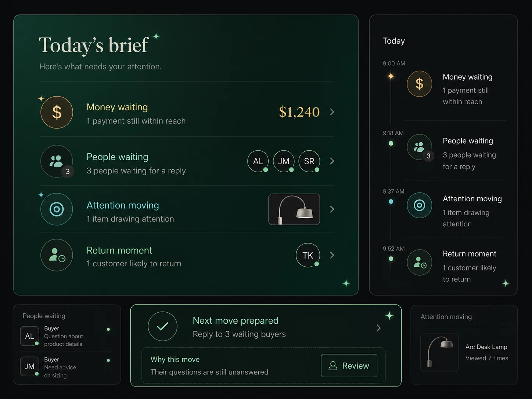This screenshot has width=532, height=399.
Task: Open the $1,240 amount in Money waiting
Action: pyautogui.click(x=299, y=112)
